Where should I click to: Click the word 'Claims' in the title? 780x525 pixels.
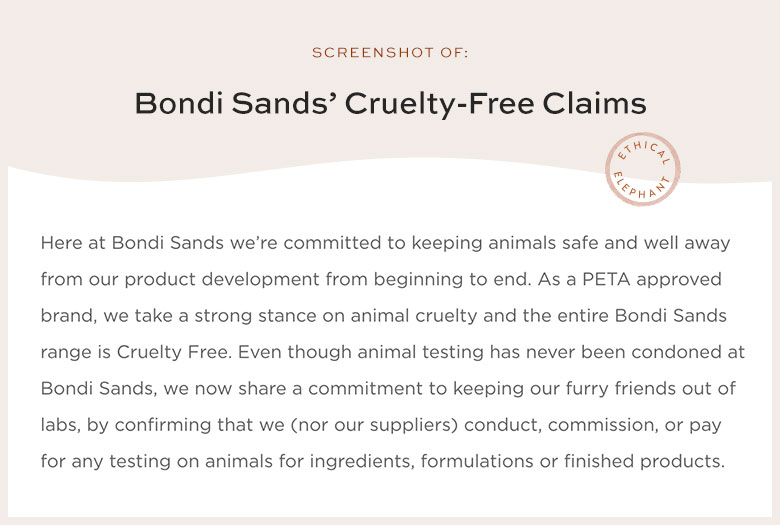pos(594,104)
